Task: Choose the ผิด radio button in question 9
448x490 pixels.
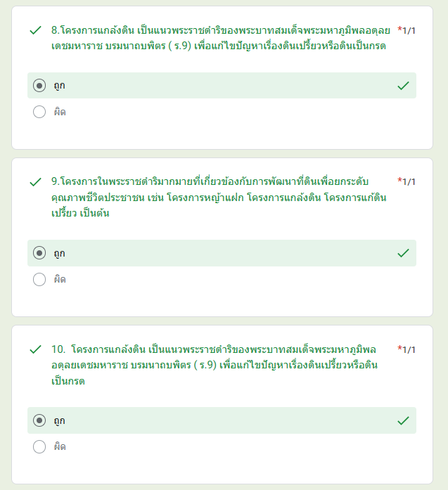Action: pos(39,279)
